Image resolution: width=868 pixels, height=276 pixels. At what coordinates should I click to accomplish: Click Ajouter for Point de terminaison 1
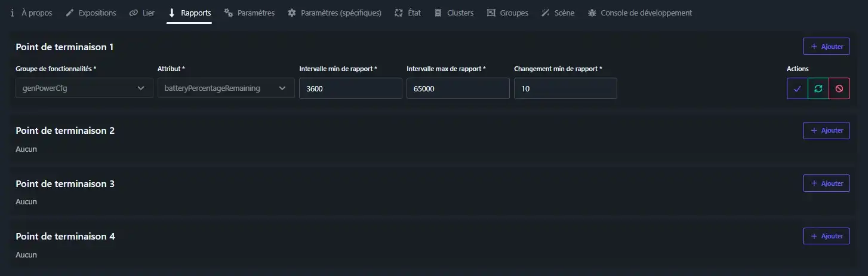coord(826,47)
